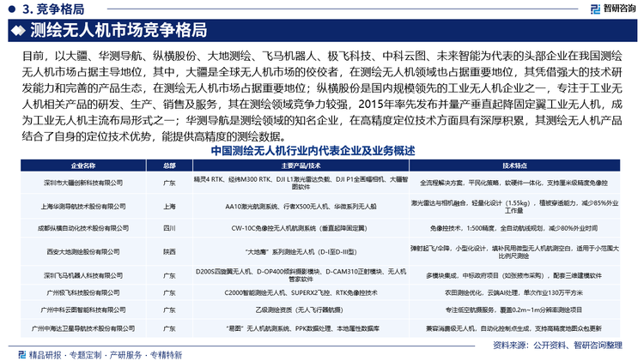644x361 pixels.
Task: Select the cell 深圳市大疆创新科技有限公司
Action: point(83,183)
